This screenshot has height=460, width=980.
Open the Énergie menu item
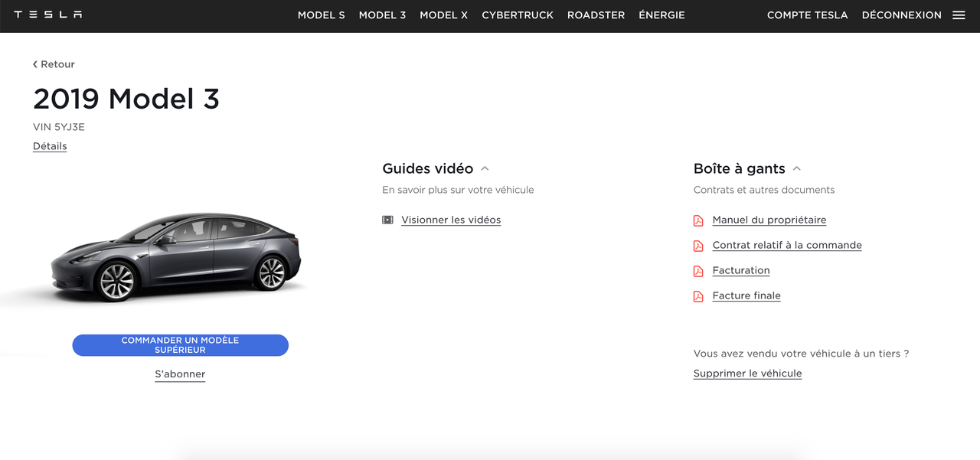[x=661, y=15]
